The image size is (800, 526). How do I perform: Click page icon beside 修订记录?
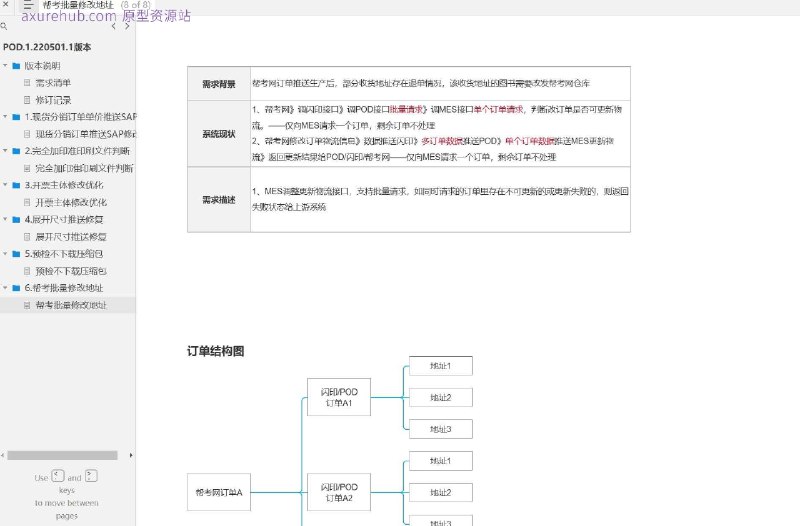pyautogui.click(x=27, y=100)
